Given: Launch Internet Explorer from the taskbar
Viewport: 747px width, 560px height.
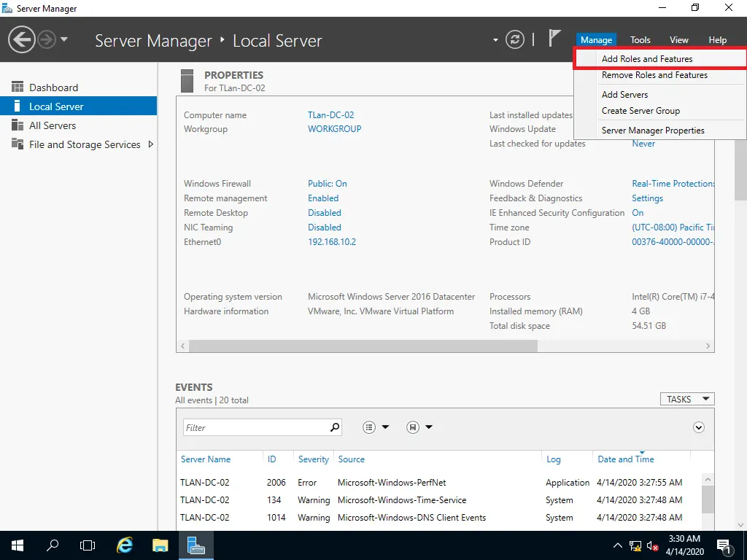Looking at the screenshot, I should [x=125, y=545].
